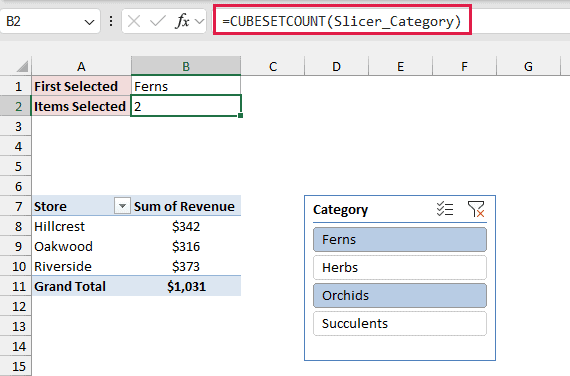Expand the fx dropdown chevron
The image size is (570, 376).
200,21
